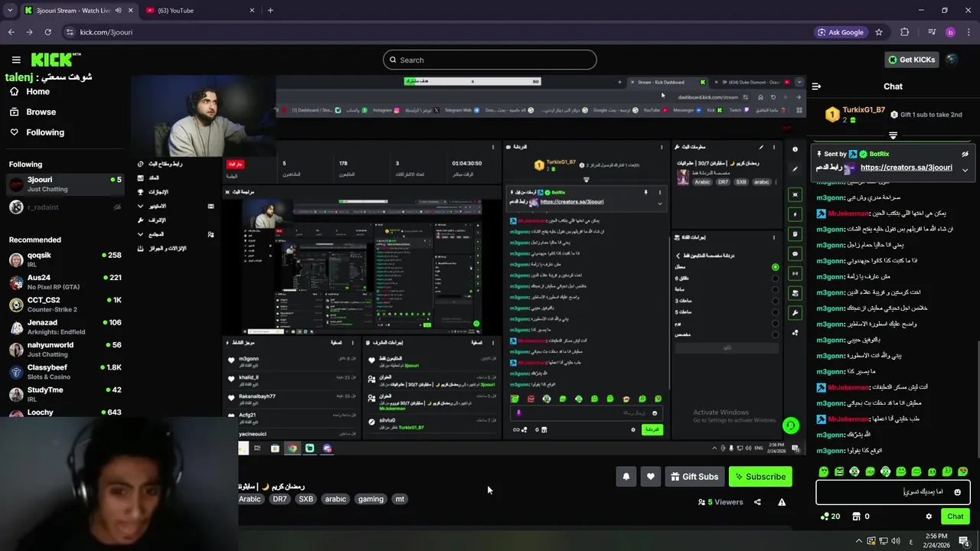Open offline channel r_radaint
980x551 pixels.
click(65, 207)
